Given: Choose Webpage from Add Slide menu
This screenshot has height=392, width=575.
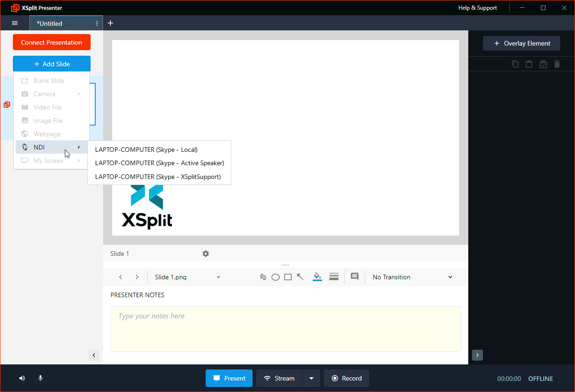Looking at the screenshot, I should pyautogui.click(x=52, y=134).
